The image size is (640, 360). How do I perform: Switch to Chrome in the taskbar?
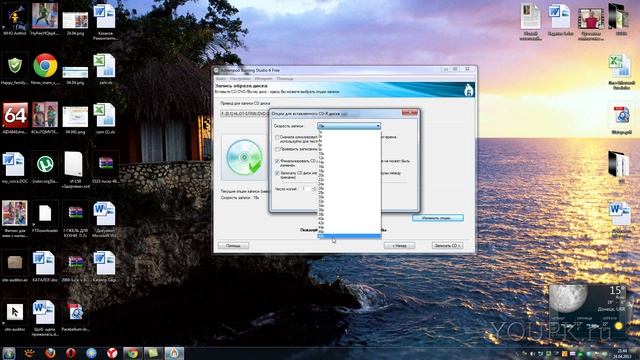133,353
